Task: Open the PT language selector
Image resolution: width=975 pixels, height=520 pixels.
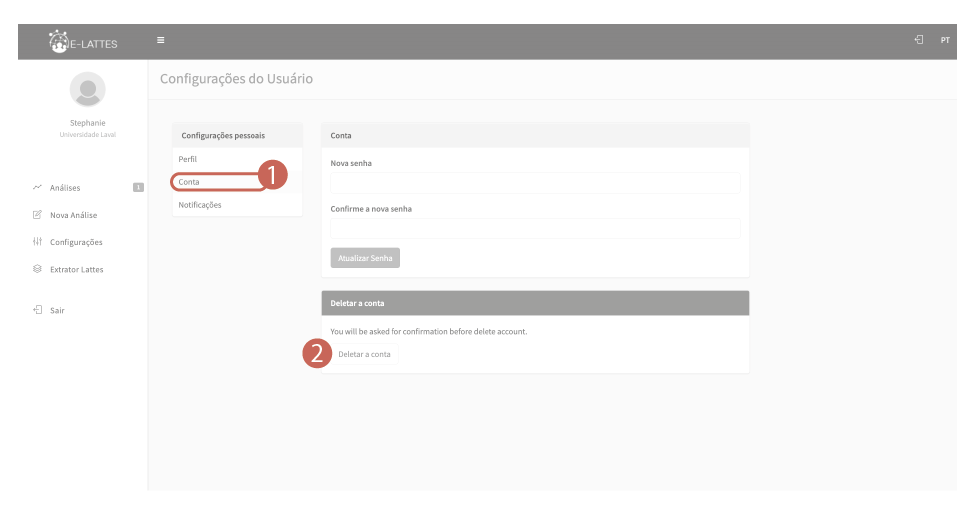Action: click(944, 41)
